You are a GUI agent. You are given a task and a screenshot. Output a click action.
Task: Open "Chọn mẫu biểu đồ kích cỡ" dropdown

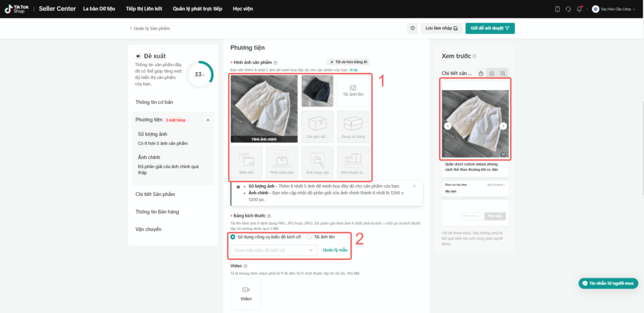pyautogui.click(x=274, y=250)
